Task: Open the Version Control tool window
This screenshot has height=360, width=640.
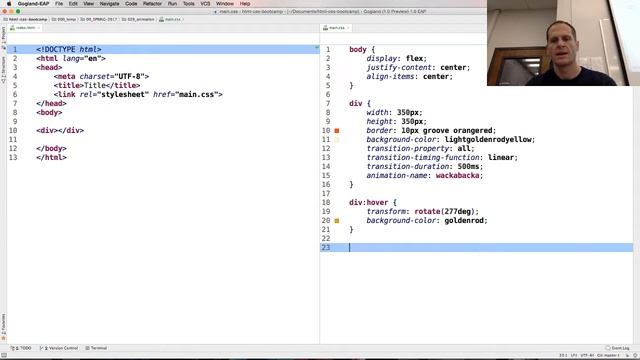Action: (x=59, y=348)
